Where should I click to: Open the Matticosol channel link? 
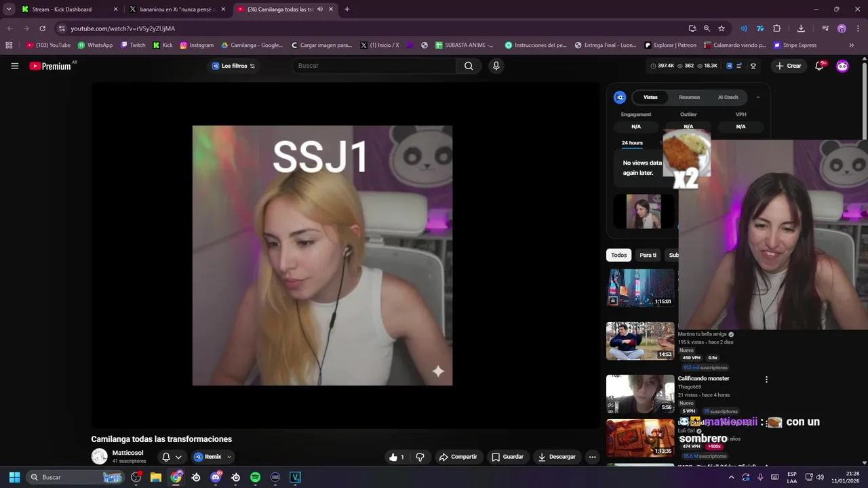pos(127,453)
